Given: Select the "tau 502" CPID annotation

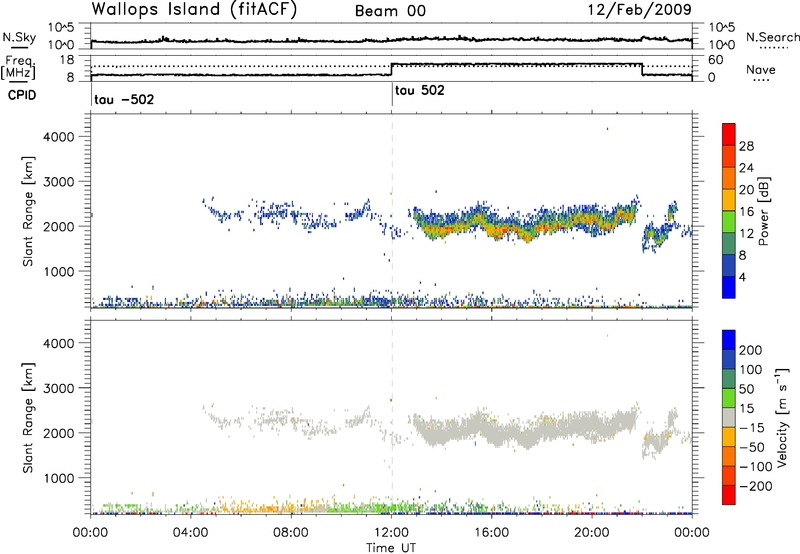Looking at the screenshot, I should (419, 90).
